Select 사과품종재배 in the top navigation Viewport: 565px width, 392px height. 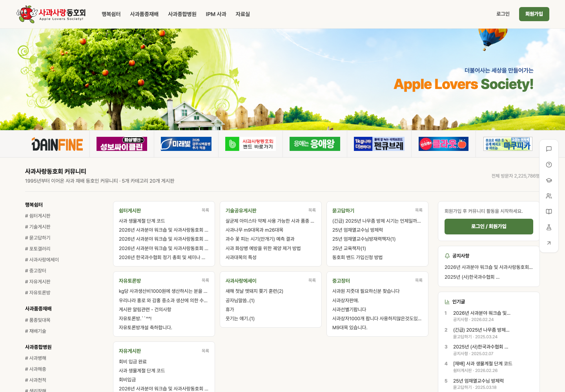pyautogui.click(x=144, y=14)
